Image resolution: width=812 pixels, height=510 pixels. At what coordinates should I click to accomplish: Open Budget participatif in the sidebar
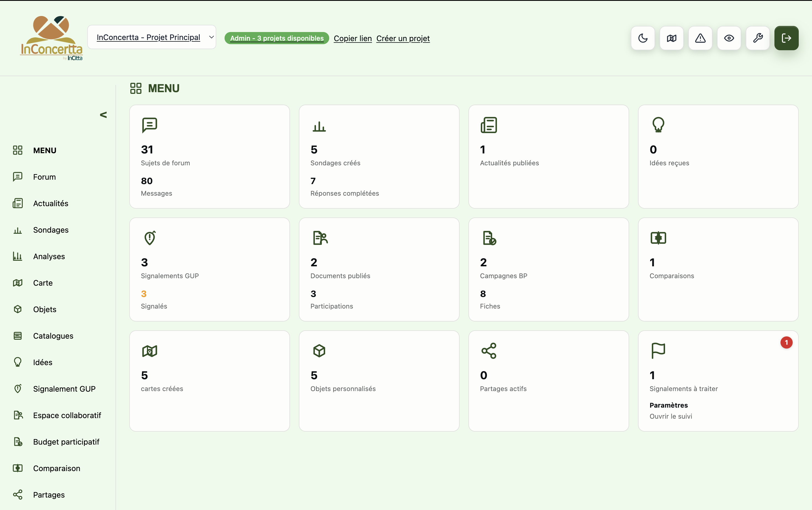[66, 442]
